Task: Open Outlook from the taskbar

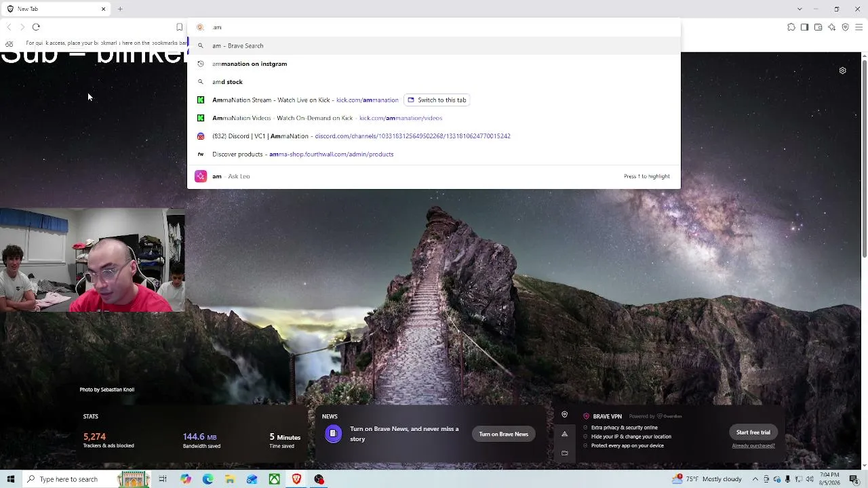Action: (252, 479)
